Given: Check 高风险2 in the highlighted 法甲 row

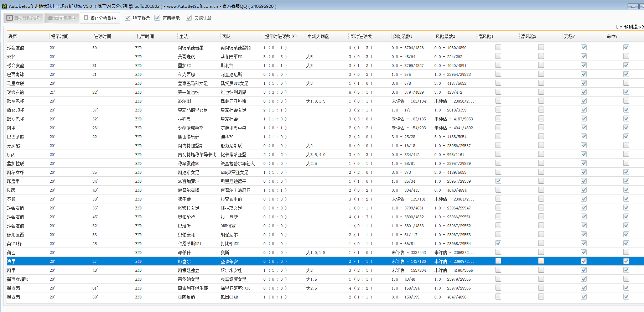Looking at the screenshot, I should [x=541, y=261].
